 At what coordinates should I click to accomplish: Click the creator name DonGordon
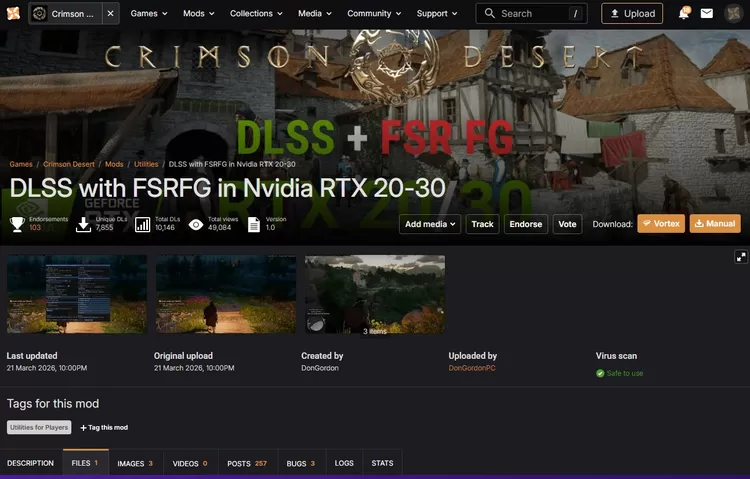320,368
